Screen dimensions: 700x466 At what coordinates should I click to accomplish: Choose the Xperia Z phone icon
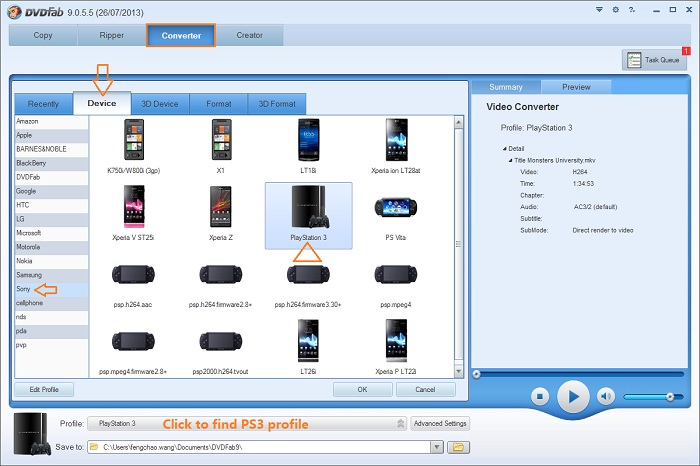tap(221, 207)
